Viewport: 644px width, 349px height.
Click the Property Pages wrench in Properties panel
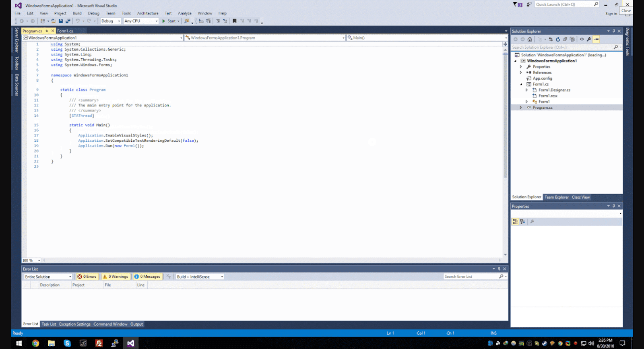pyautogui.click(x=532, y=221)
